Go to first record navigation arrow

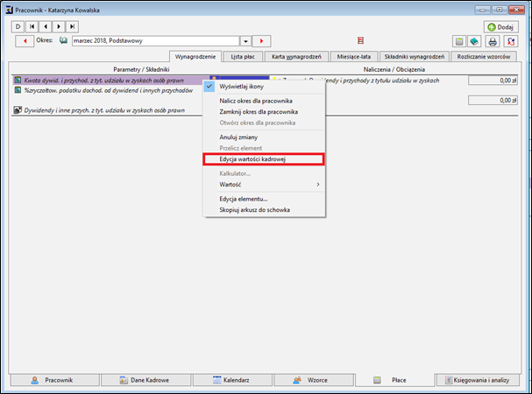[32, 26]
